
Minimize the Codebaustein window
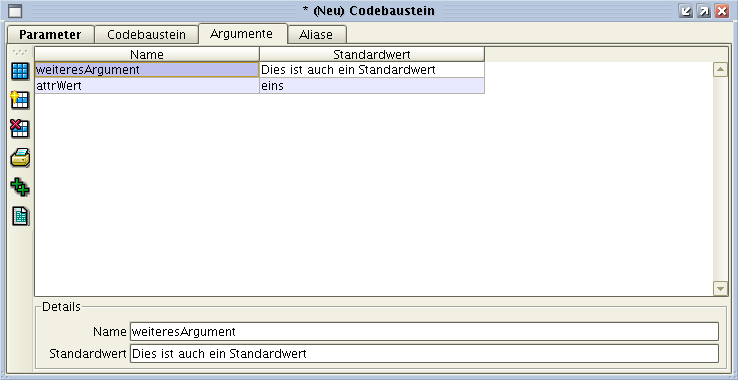coord(686,11)
